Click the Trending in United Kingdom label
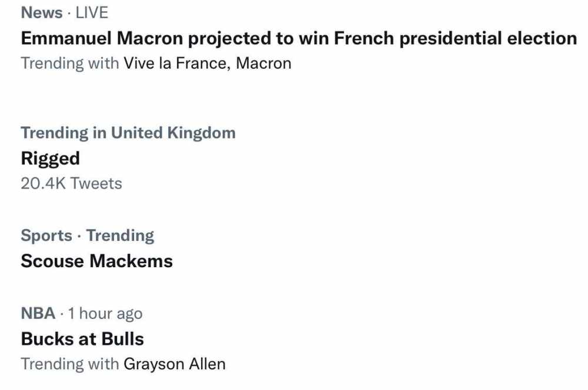The image size is (588, 390). [x=128, y=133]
